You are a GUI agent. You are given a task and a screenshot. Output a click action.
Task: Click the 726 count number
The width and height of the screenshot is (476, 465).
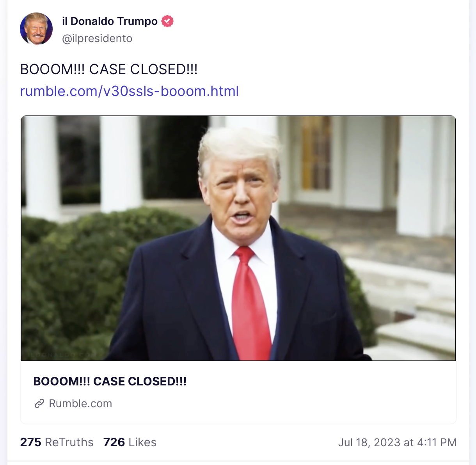114,442
